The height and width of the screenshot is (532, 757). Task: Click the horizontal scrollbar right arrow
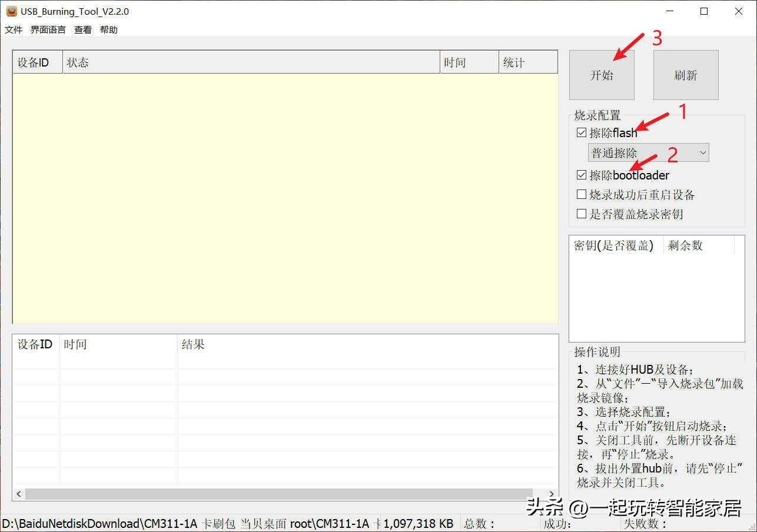tap(552, 494)
